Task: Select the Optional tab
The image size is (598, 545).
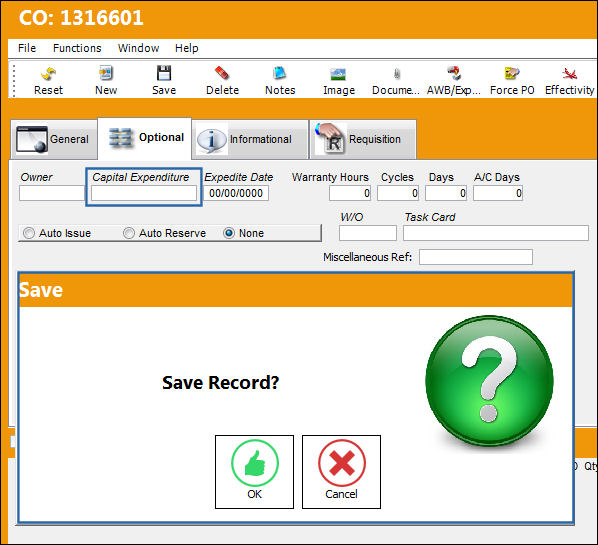Action: point(145,138)
